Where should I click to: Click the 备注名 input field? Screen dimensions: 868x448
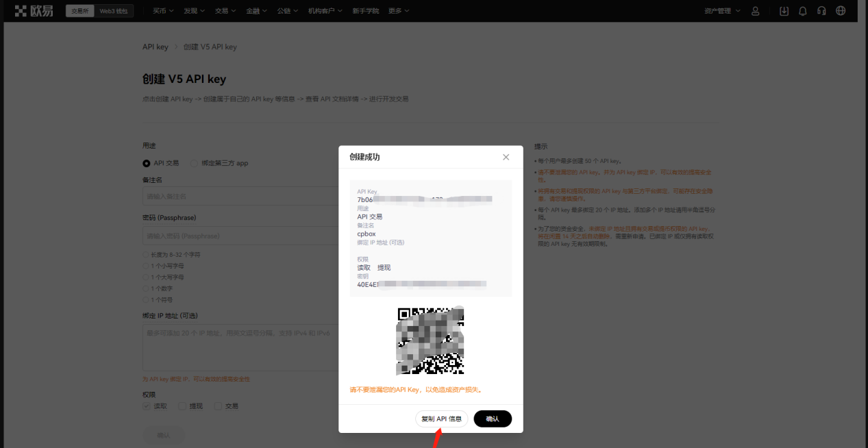(x=240, y=197)
